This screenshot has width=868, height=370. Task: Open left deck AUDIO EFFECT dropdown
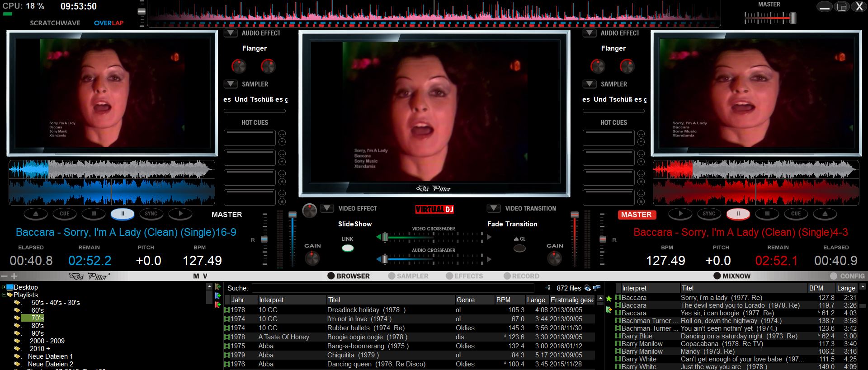point(231,33)
